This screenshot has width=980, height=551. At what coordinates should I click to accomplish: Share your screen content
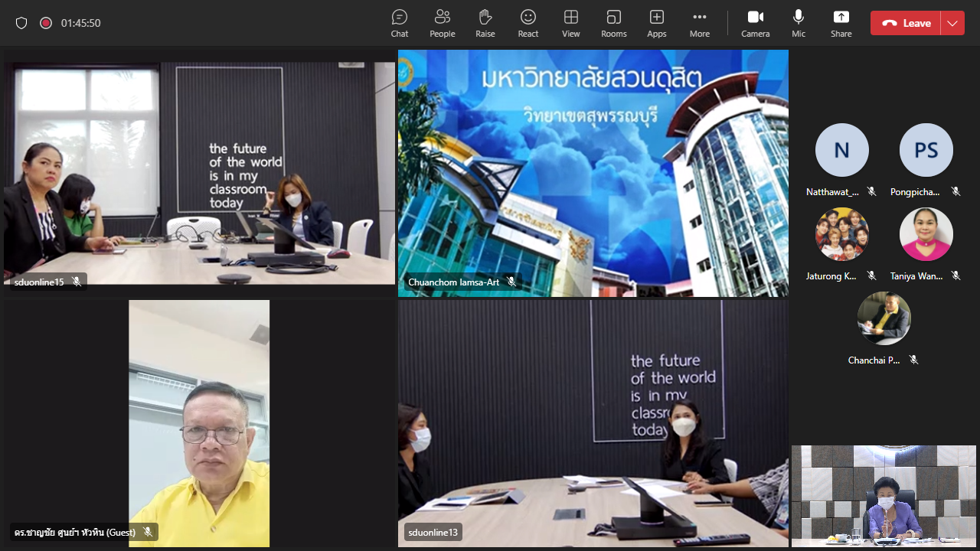(x=841, y=23)
